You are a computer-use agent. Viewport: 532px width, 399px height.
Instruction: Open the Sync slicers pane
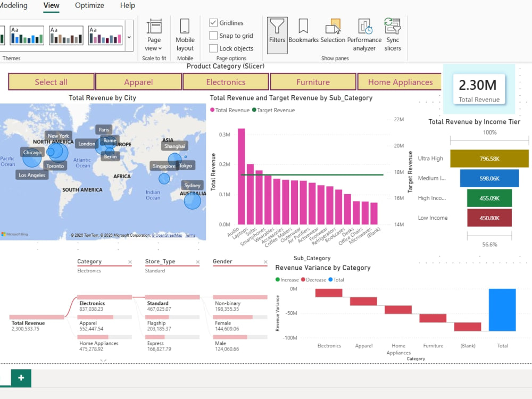[x=393, y=35]
